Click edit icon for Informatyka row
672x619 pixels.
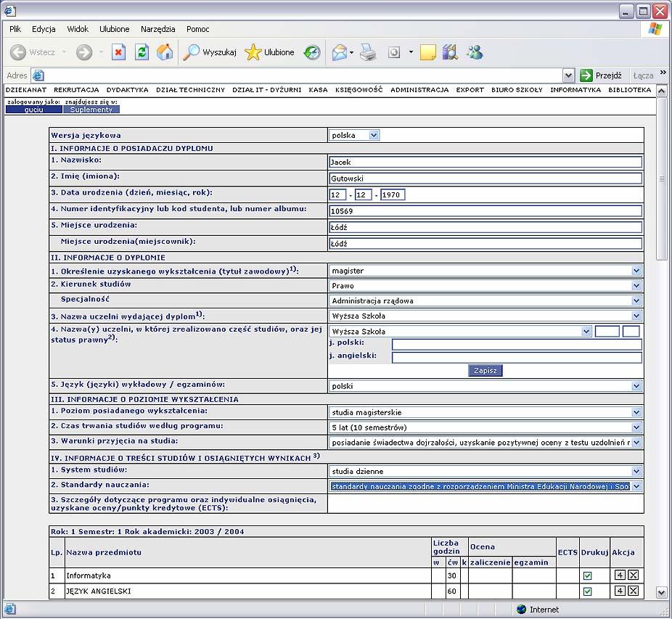[x=620, y=575]
